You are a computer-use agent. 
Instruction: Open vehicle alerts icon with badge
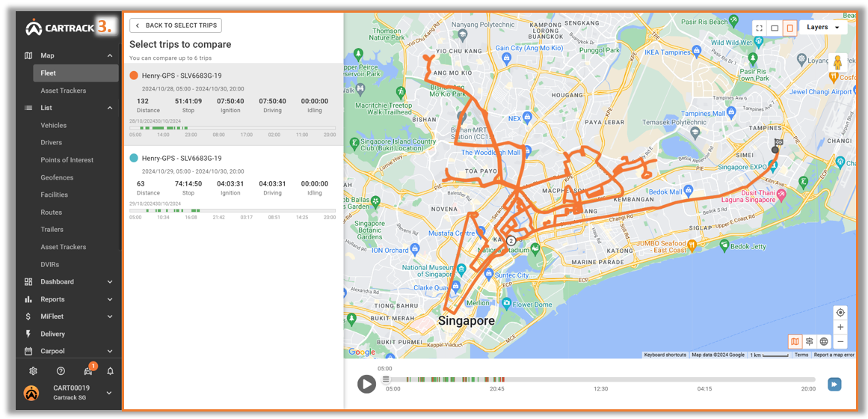click(x=88, y=370)
